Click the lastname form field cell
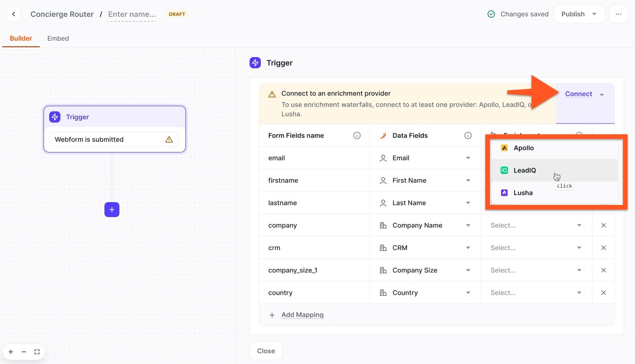Image resolution: width=635 pixels, height=364 pixels. (x=314, y=203)
